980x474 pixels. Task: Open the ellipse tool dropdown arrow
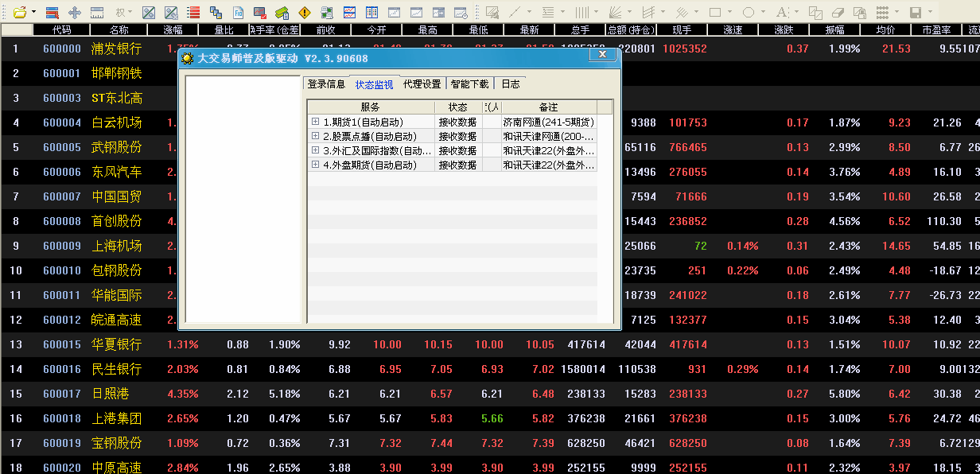(x=763, y=12)
